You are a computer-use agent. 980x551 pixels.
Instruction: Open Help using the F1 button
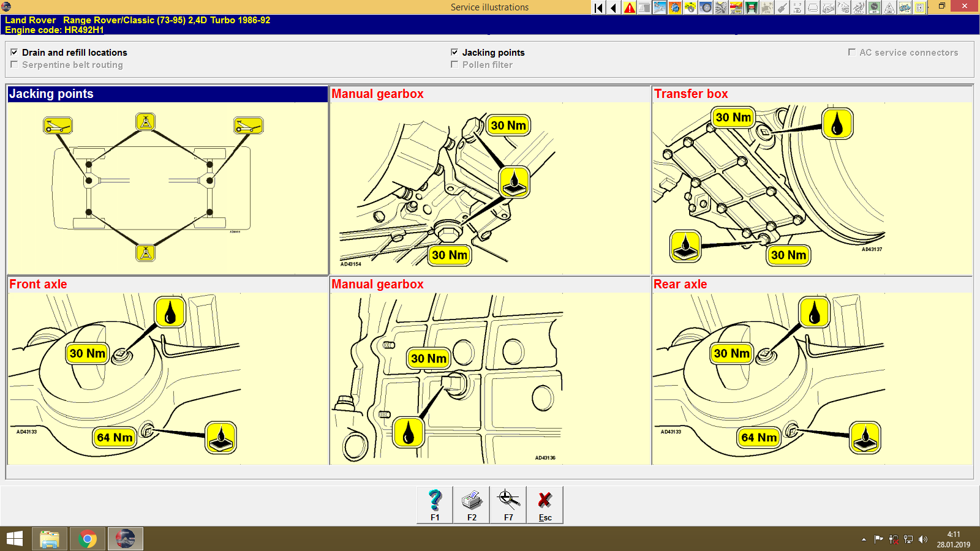435,502
